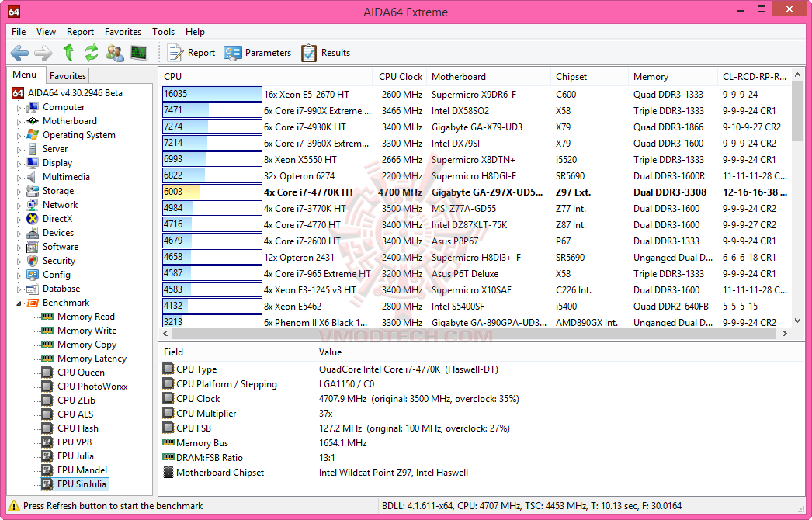Sort by the CPU Clock column header
The height and width of the screenshot is (520, 812).
point(400,77)
